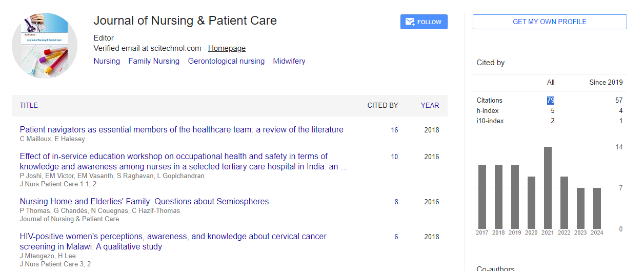
Task: Click the h-index metric label
Action: (x=488, y=111)
